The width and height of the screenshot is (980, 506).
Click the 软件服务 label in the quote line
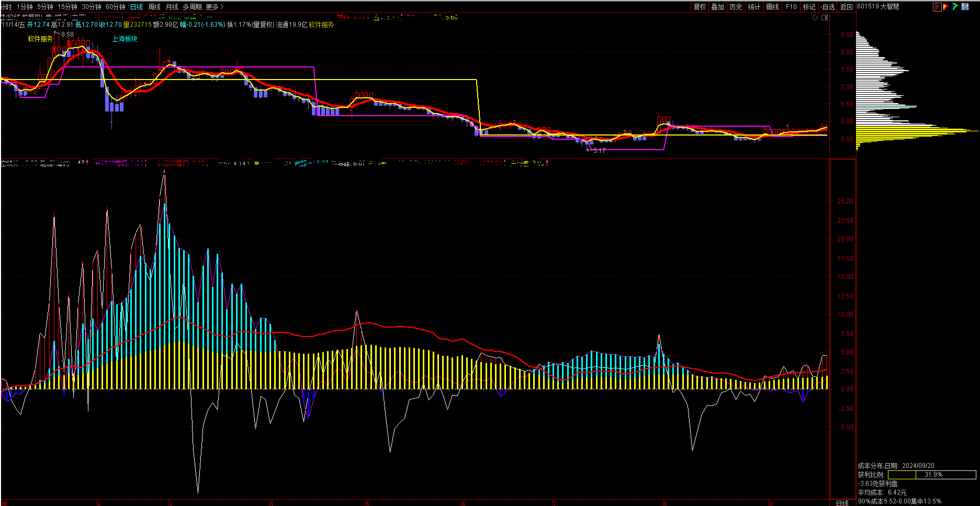click(x=321, y=25)
